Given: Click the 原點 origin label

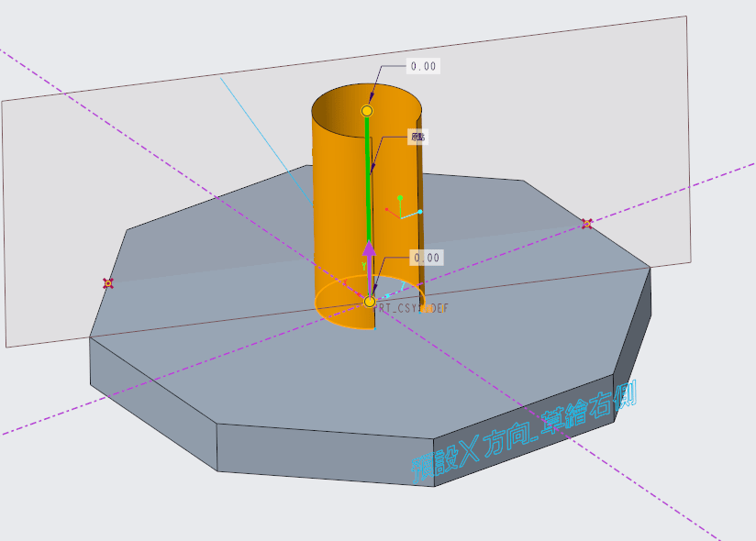Looking at the screenshot, I should point(418,137).
